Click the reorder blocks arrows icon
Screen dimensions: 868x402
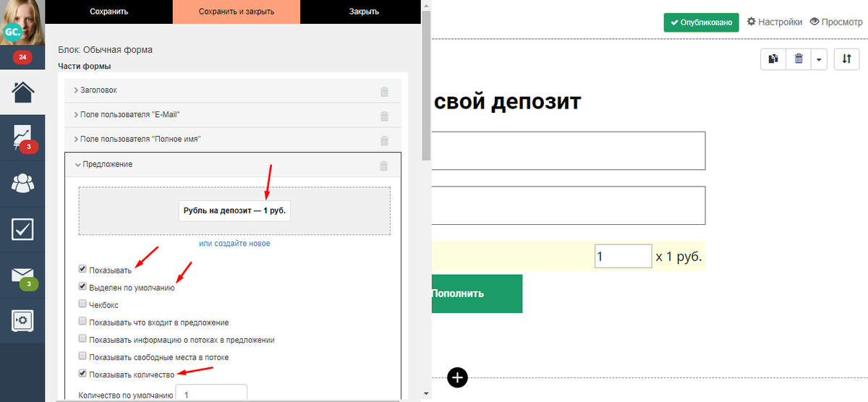click(846, 59)
